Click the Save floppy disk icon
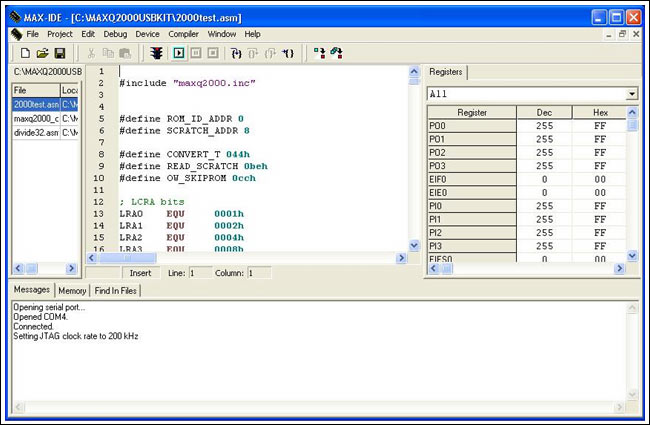650x425 pixels. pyautogui.click(x=59, y=52)
